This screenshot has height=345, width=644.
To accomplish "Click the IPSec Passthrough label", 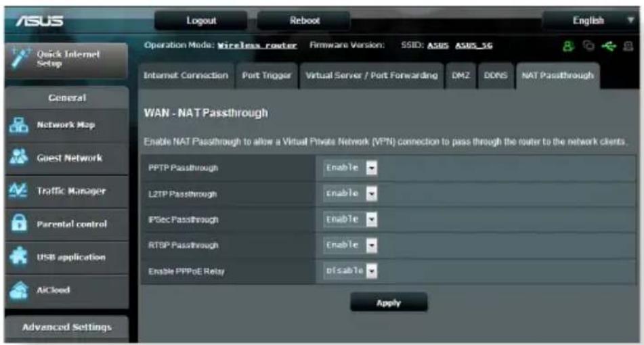I will [184, 220].
